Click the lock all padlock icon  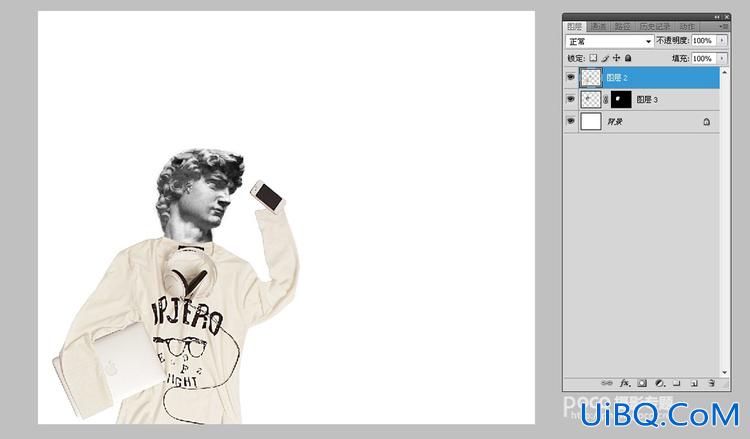(628, 58)
